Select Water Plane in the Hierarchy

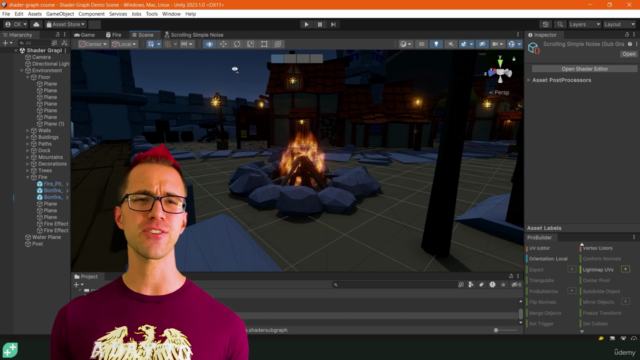47,237
